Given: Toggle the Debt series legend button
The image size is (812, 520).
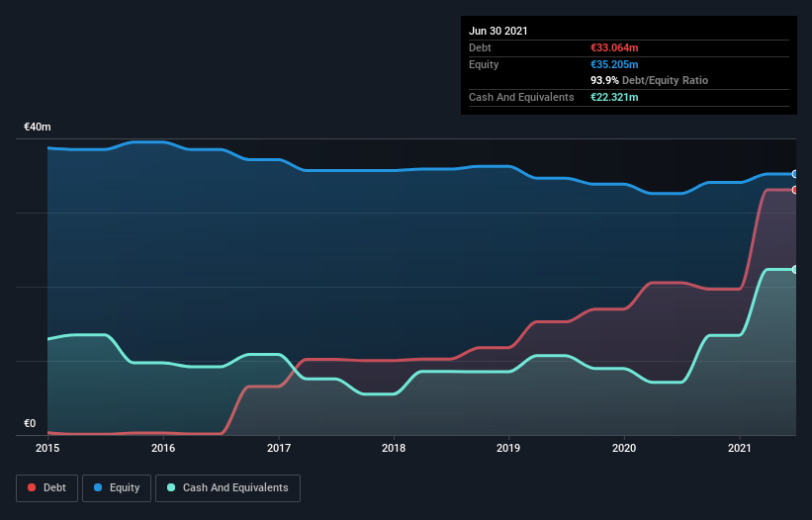Looking at the screenshot, I should click(x=47, y=488).
